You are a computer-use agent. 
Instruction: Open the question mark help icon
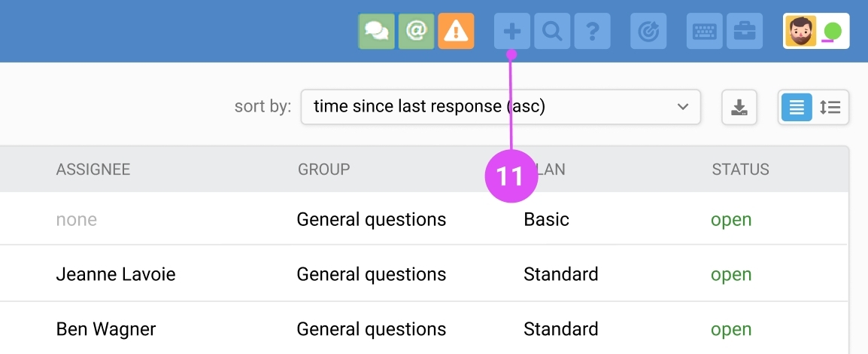(x=592, y=31)
